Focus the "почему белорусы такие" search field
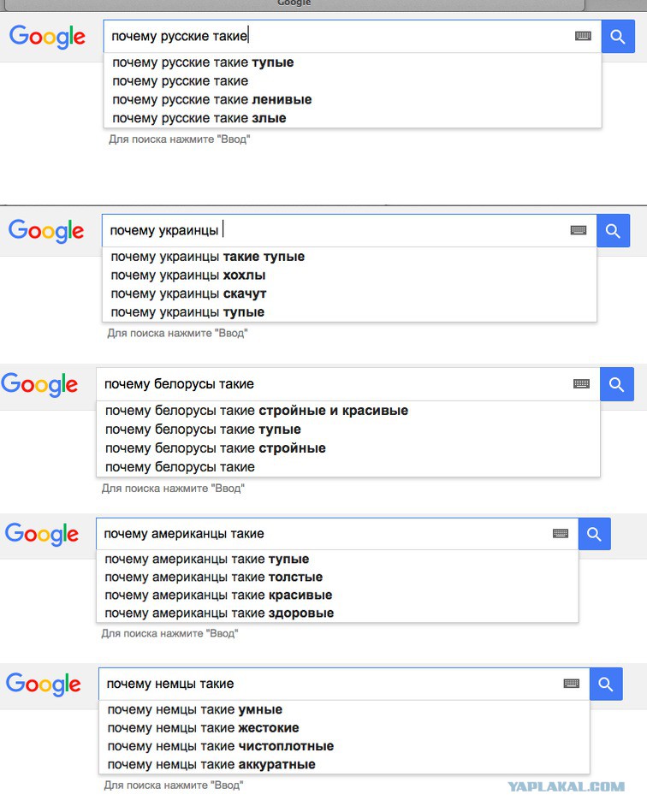Image resolution: width=647 pixels, height=812 pixels. coord(334,384)
